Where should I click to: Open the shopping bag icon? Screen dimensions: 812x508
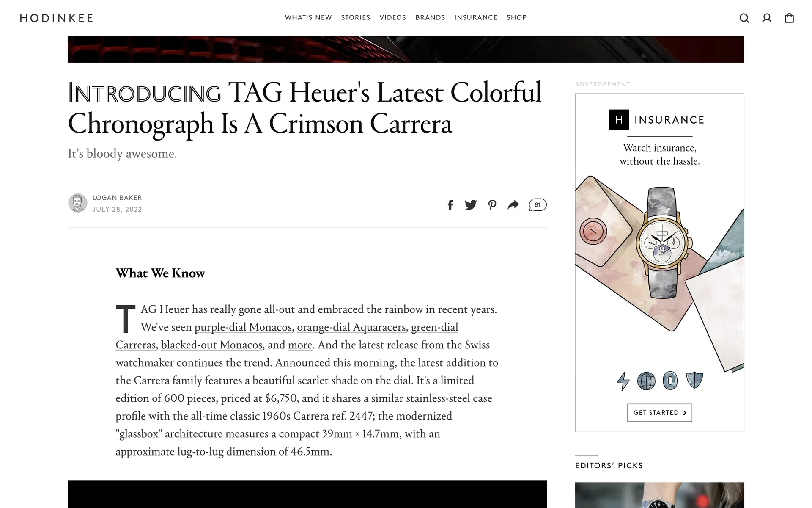coord(789,18)
